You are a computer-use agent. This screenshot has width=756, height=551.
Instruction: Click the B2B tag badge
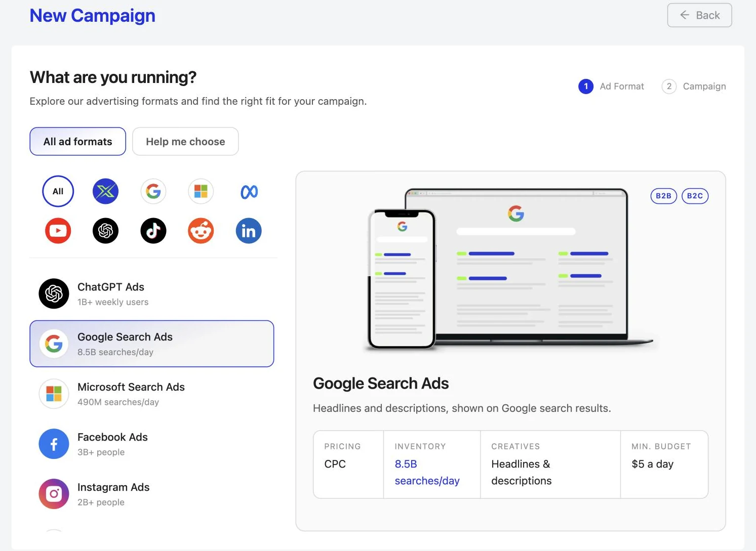click(663, 196)
